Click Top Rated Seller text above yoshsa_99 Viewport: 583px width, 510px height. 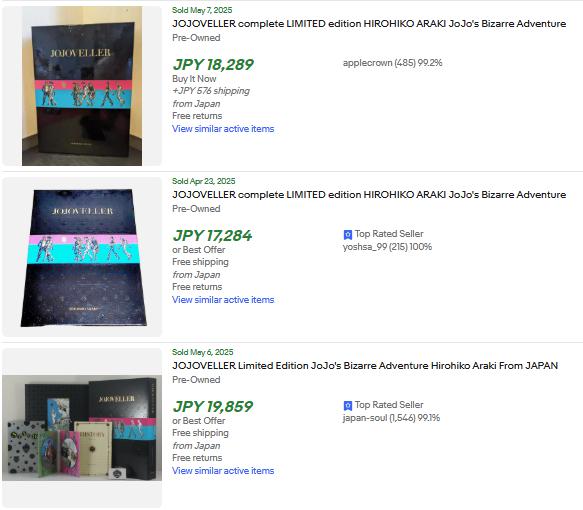(389, 234)
